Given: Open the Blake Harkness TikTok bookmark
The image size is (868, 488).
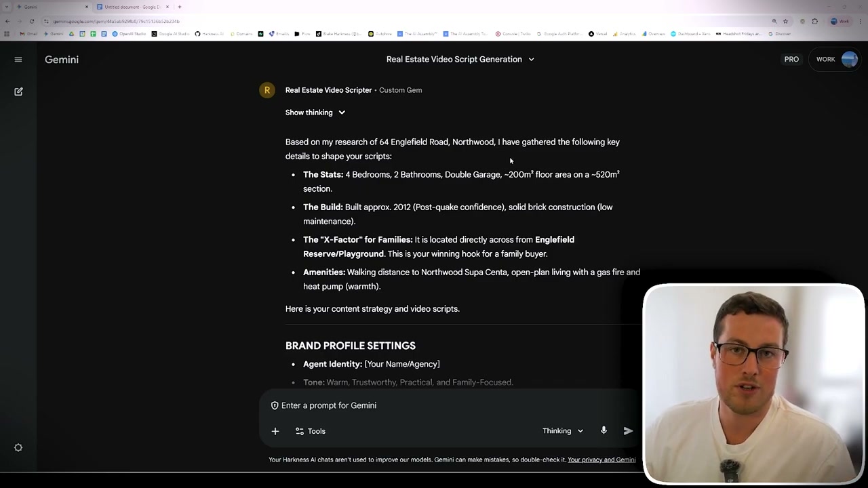Looking at the screenshot, I should 338,34.
